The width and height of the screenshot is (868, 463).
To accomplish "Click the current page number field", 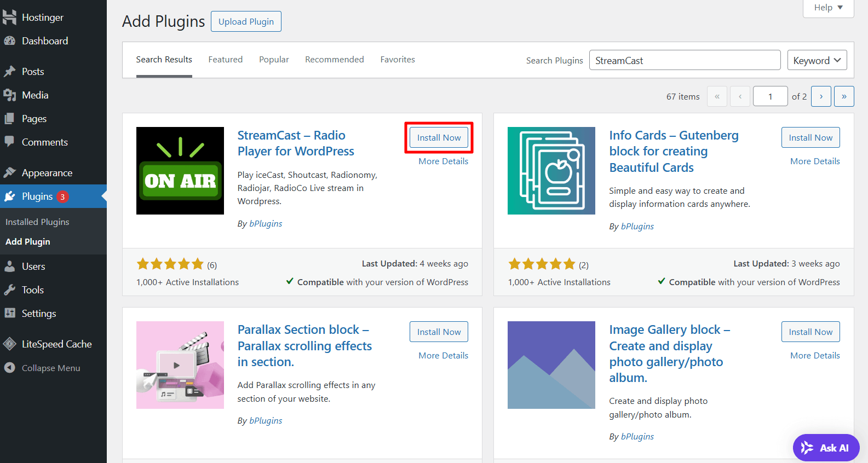I will [770, 96].
